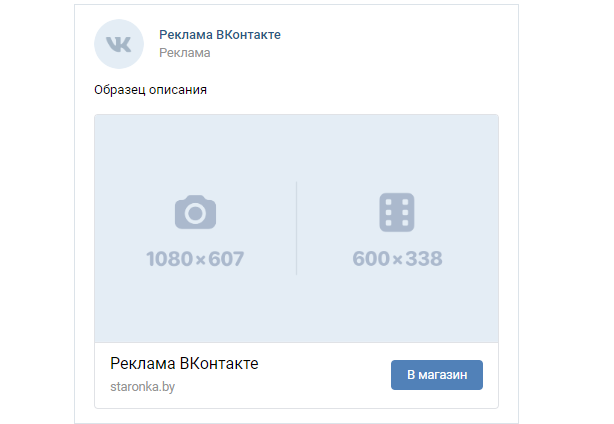Select the camera photo upload icon
Viewport: 614px width, 424px height.
coord(195,212)
